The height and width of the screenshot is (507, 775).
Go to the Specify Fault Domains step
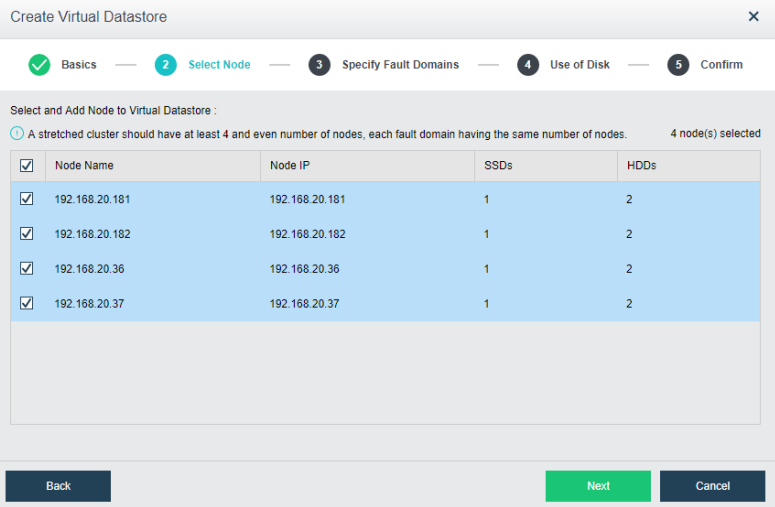pyautogui.click(x=400, y=65)
